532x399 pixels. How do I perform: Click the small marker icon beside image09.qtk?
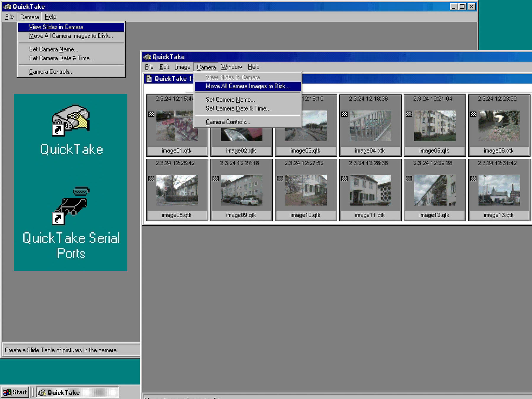[x=216, y=179]
